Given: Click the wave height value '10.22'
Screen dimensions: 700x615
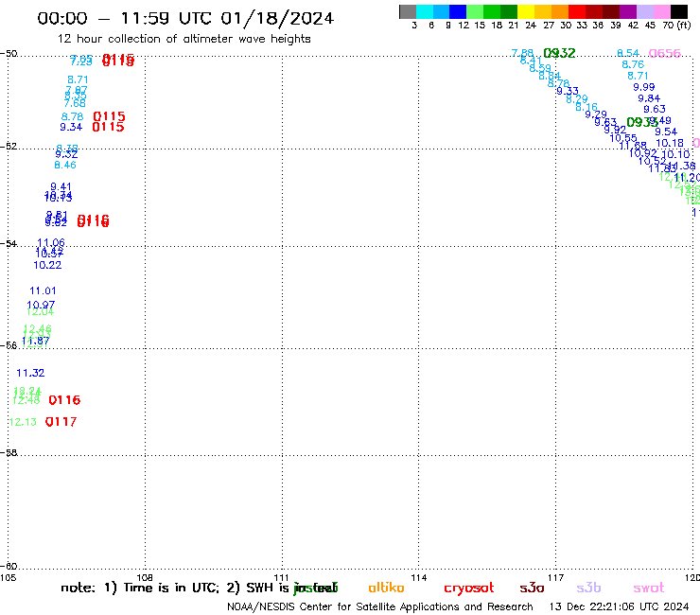Looking at the screenshot, I should point(47,265).
